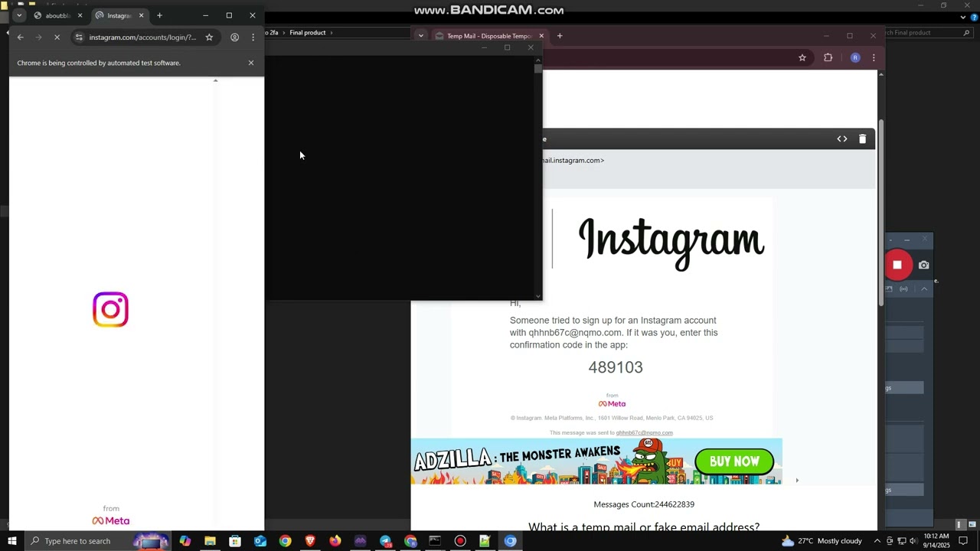Click scroll-down arrow of black console window
This screenshot has width=980, height=551.
pos(538,296)
